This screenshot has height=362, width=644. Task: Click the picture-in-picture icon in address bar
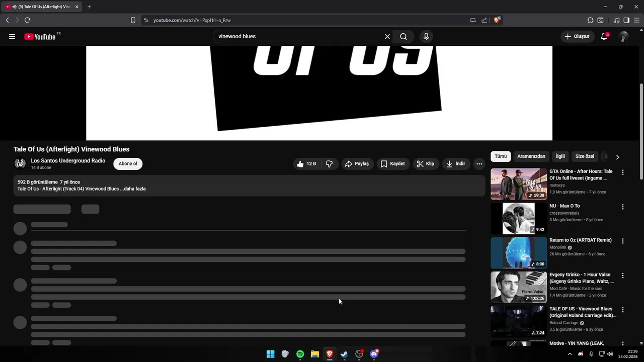473,20
